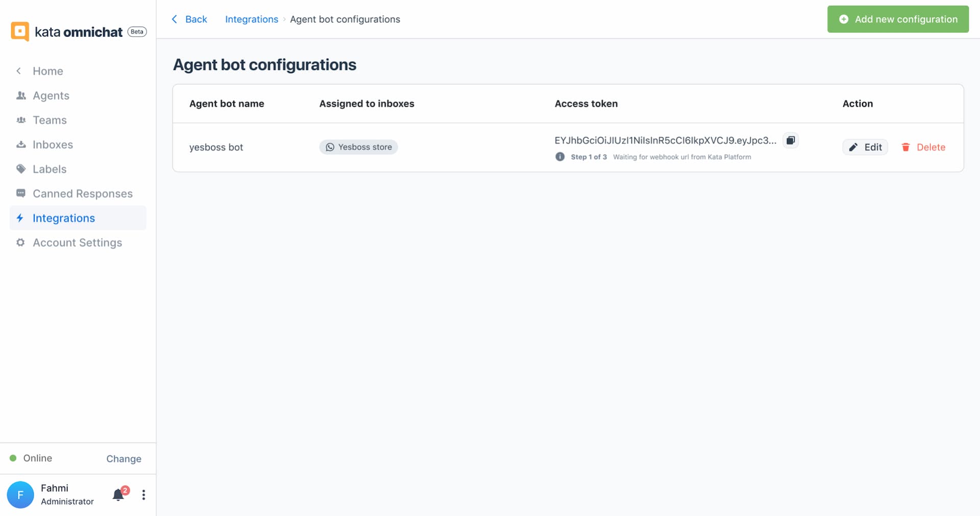Collapse sidebar using the Home chevron
This screenshot has width=980, height=516.
19,71
